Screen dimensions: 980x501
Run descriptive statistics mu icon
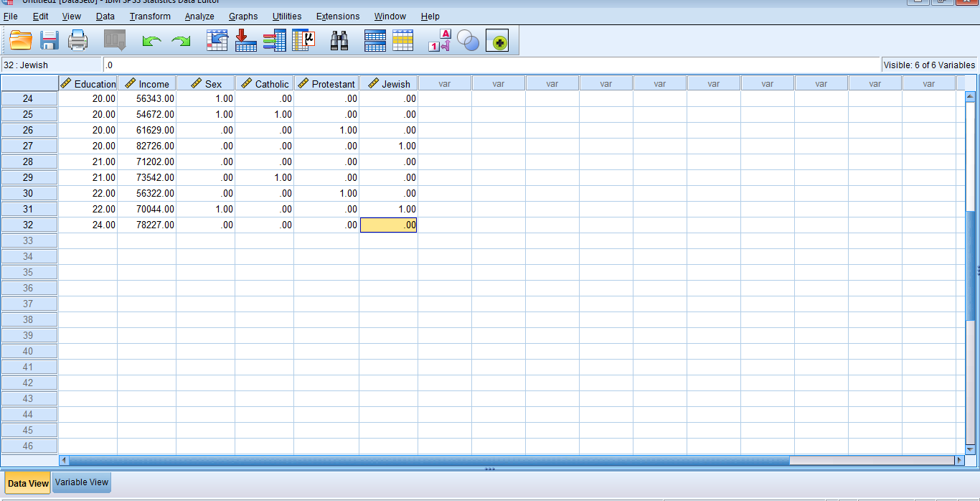[x=303, y=41]
